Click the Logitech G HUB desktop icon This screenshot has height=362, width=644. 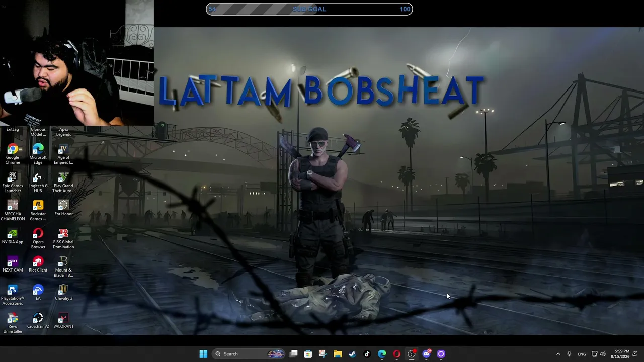[38, 182]
